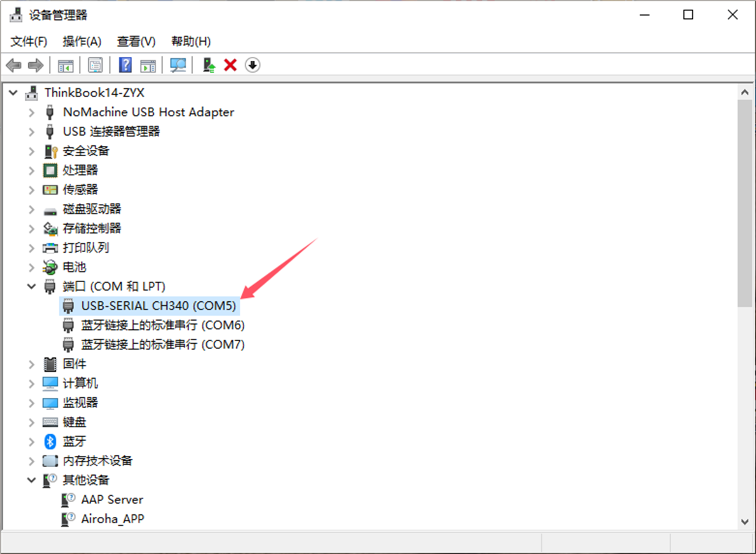
Task: Click the circled down-arrow disable device icon
Action: [x=253, y=65]
